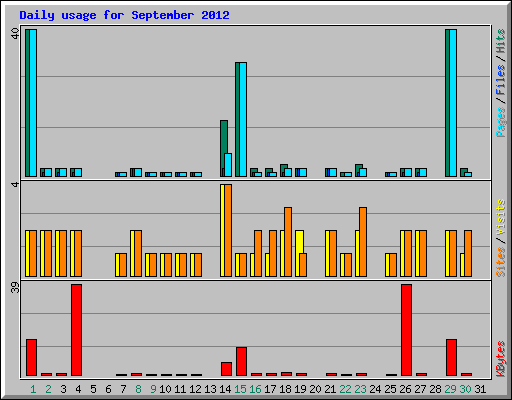The image size is (512, 400).
Task: Click day label "16" on the x-axis
Action: pyautogui.click(x=255, y=389)
